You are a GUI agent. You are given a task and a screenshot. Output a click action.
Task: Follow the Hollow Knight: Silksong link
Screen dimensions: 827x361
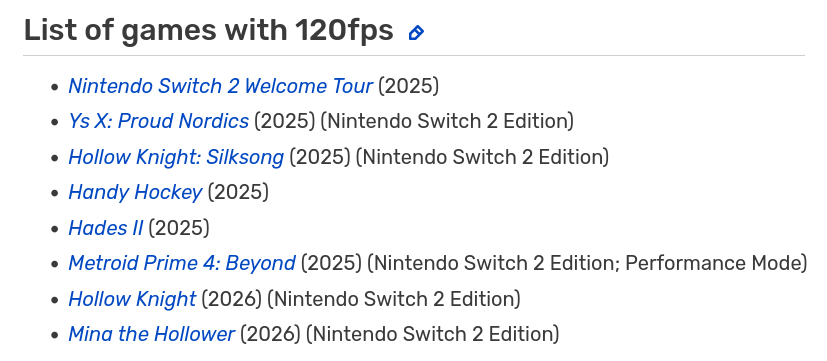176,157
